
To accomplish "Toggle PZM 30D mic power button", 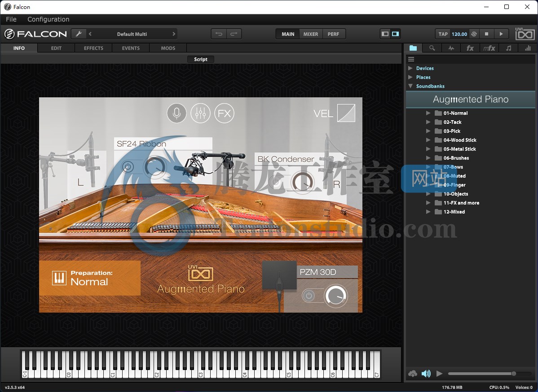I will pyautogui.click(x=309, y=296).
